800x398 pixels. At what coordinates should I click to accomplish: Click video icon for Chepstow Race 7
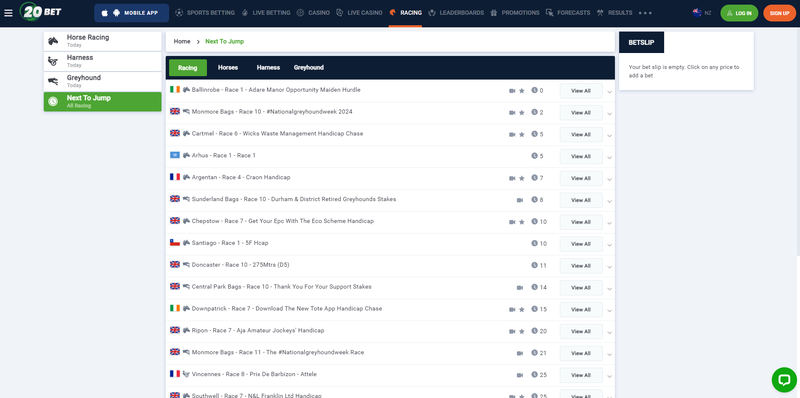point(512,222)
